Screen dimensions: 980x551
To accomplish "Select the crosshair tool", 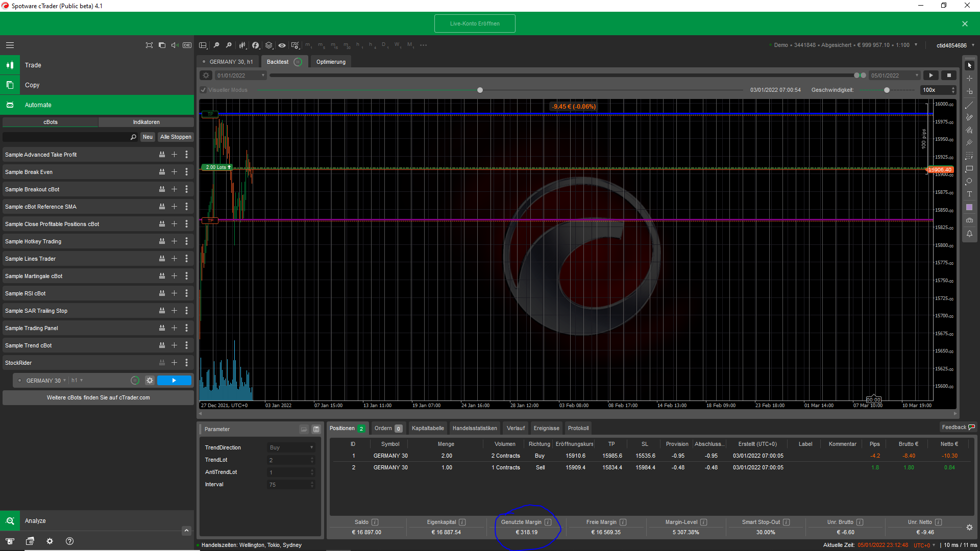I will click(x=969, y=79).
